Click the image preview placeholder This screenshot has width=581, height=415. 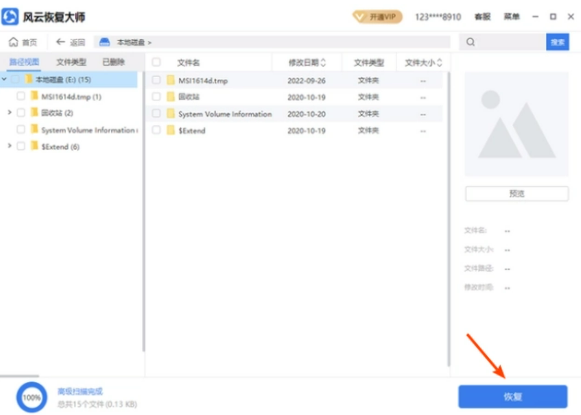517,124
